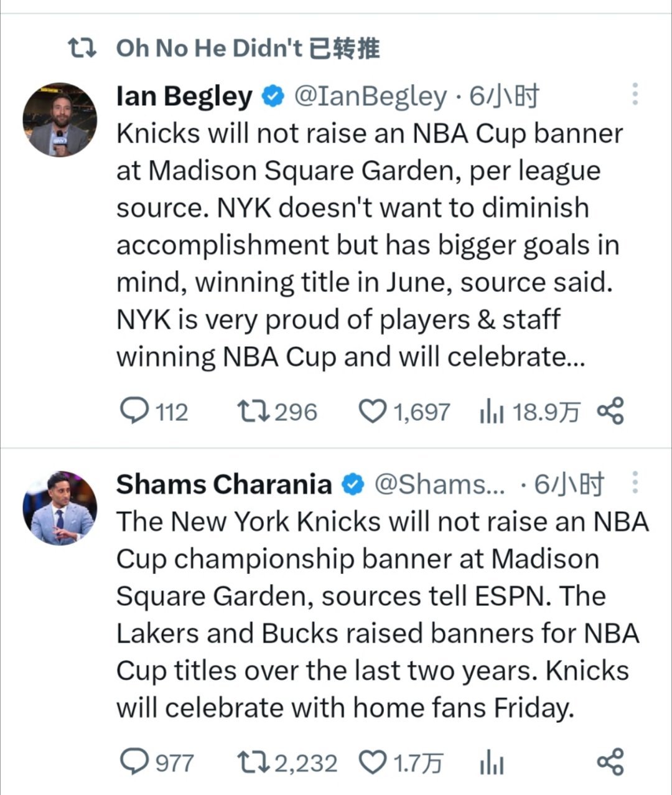Viewport: 672px width, 795px height.
Task: Expand Ian Begley's truncated tweet text
Action: pos(350,357)
